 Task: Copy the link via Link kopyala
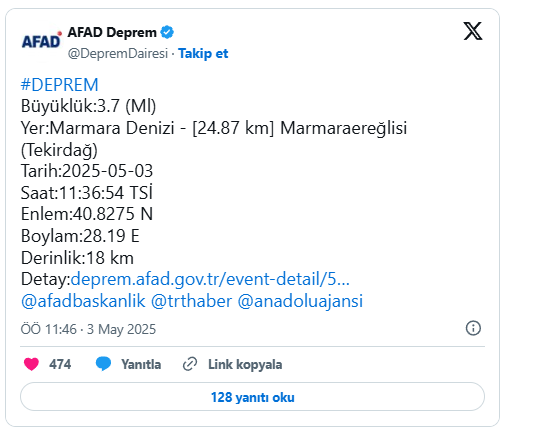(x=245, y=364)
